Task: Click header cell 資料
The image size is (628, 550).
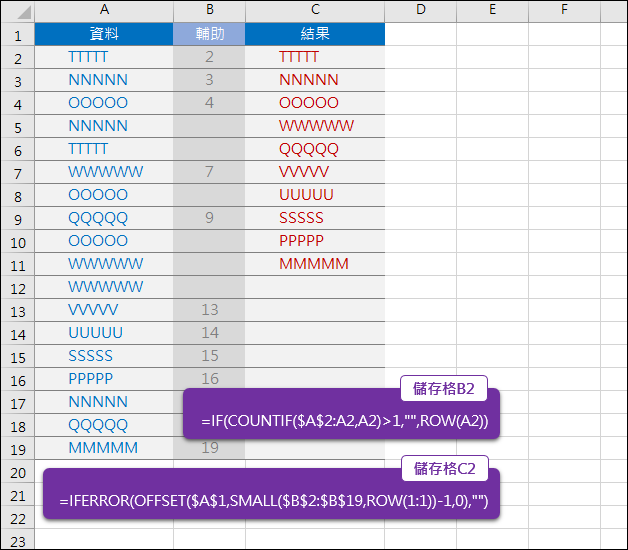Action: [x=104, y=34]
